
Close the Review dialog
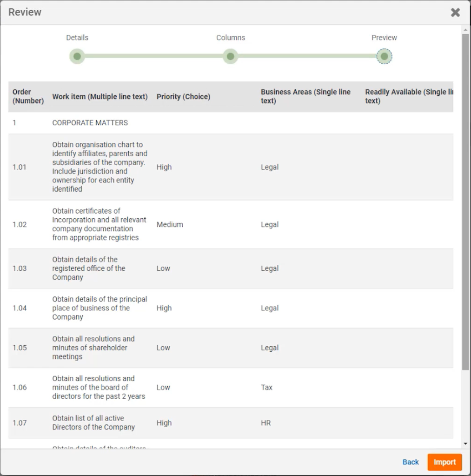click(x=455, y=13)
